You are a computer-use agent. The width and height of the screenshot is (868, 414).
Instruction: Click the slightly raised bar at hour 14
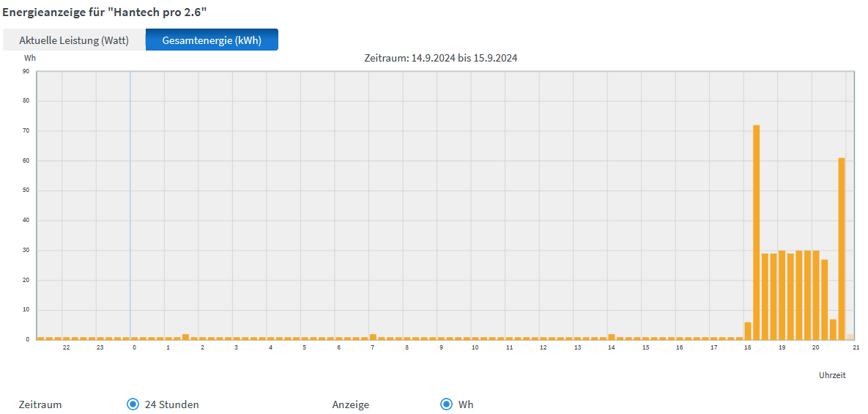(612, 336)
